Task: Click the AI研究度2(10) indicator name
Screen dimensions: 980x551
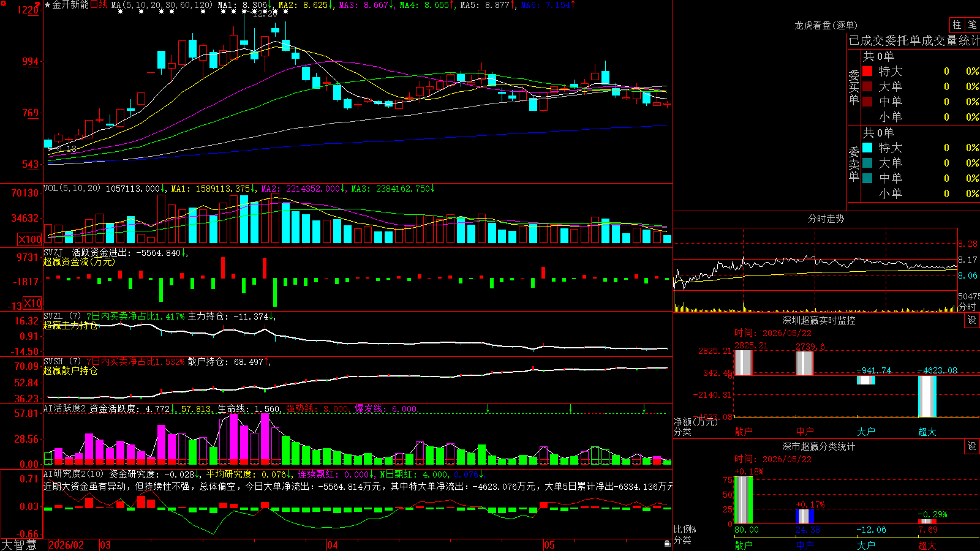Action: pyautogui.click(x=73, y=474)
